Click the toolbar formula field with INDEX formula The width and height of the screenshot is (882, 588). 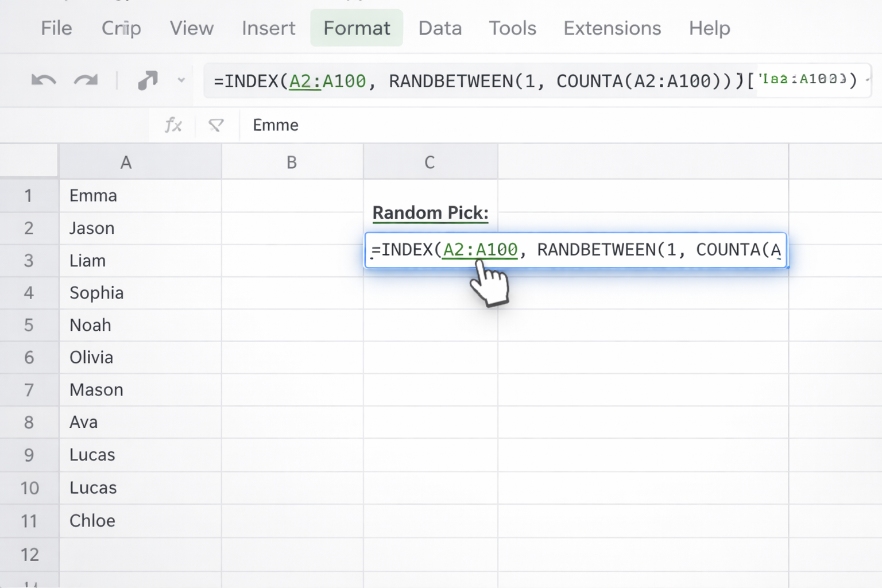tap(537, 80)
